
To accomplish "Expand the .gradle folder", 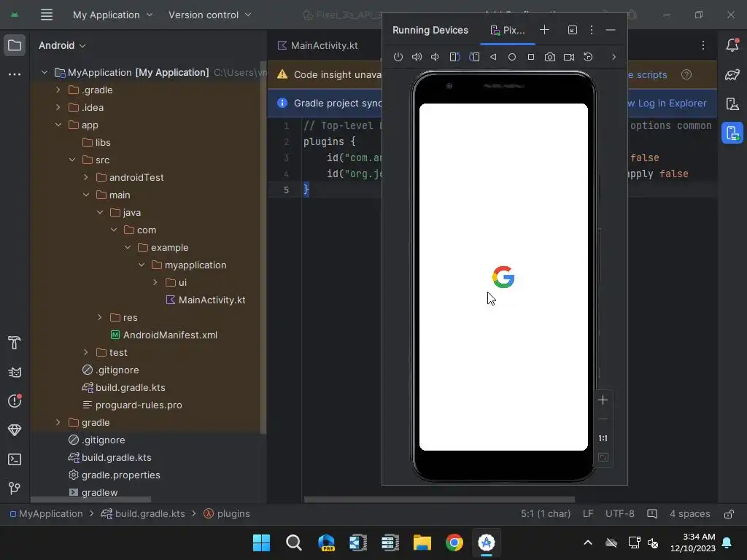I will tap(58, 90).
